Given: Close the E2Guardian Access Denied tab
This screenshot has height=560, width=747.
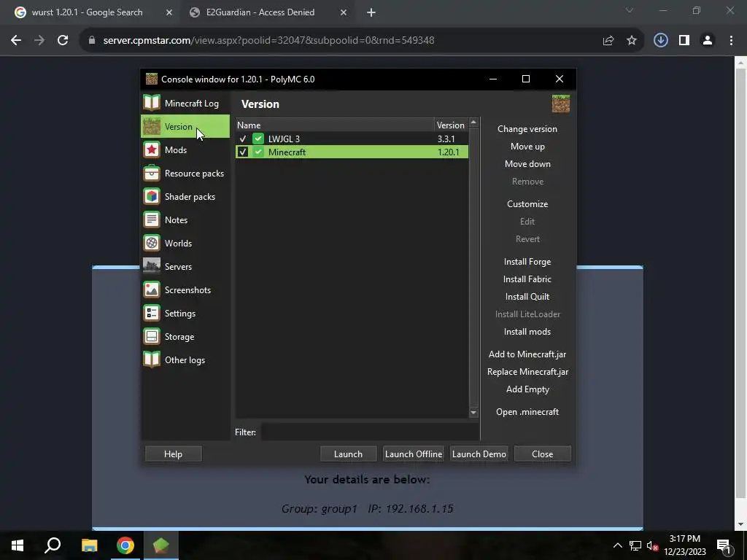Looking at the screenshot, I should (x=344, y=12).
